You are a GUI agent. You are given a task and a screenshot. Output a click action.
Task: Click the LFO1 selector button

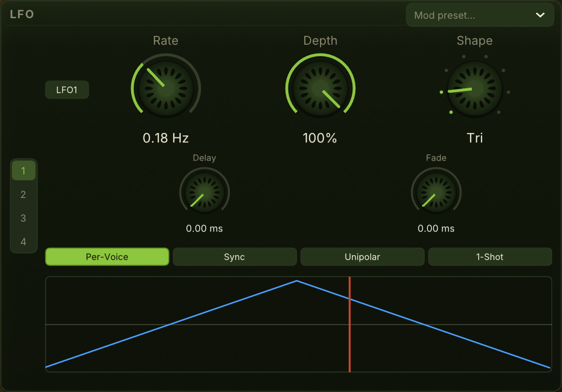(x=67, y=90)
